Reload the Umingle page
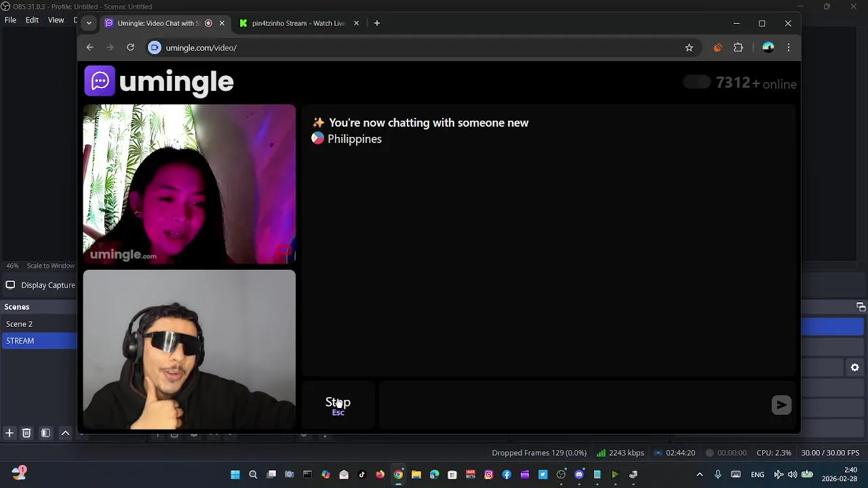The height and width of the screenshot is (488, 868). [130, 47]
